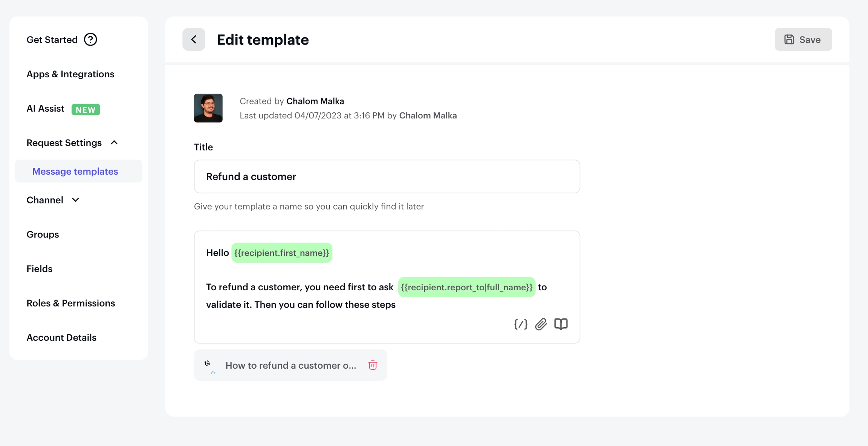
Task: Open Message templates in sidebar
Action: pyautogui.click(x=75, y=171)
